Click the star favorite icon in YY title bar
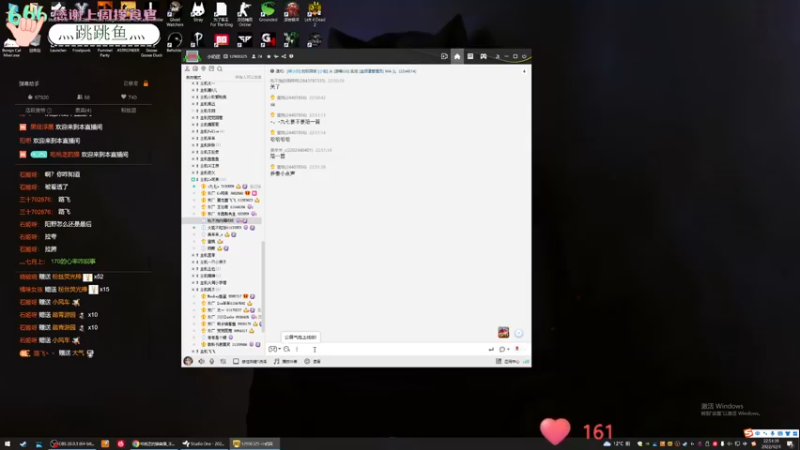The width and height of the screenshot is (800, 450). [x=269, y=56]
